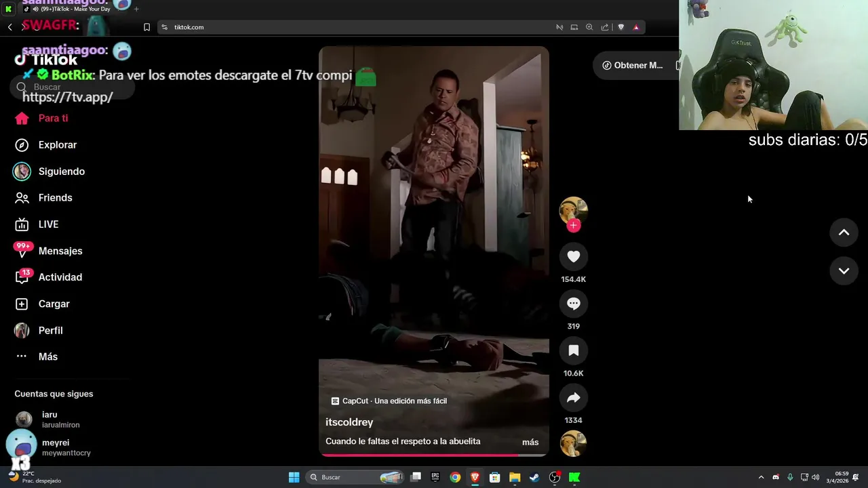Open the Para ti home feed
Screen dimensions: 868x488
coord(42,118)
